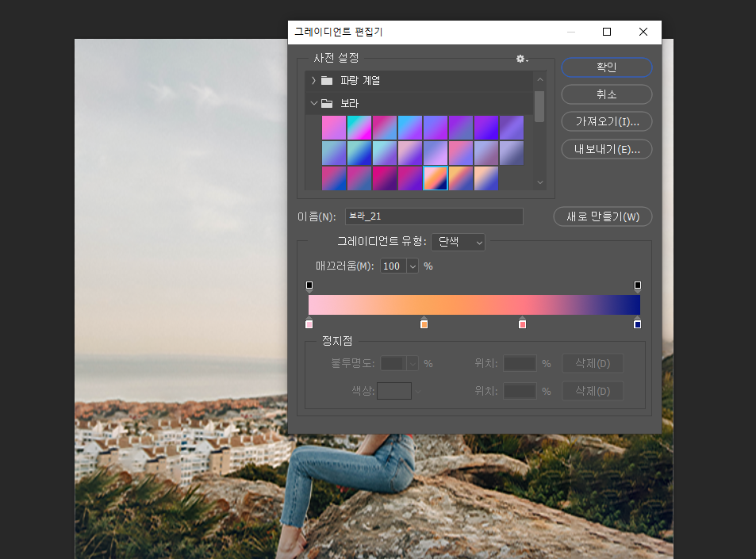Select the second row-three preset, pink to steel blue
Screen dimensions: 756x559
pos(359,178)
